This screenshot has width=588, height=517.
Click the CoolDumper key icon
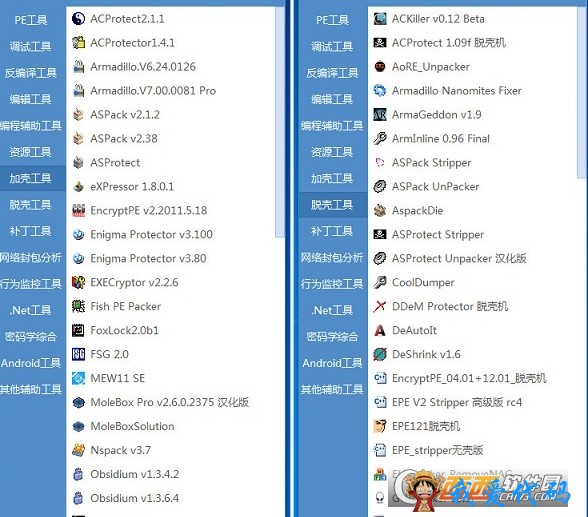(x=380, y=282)
